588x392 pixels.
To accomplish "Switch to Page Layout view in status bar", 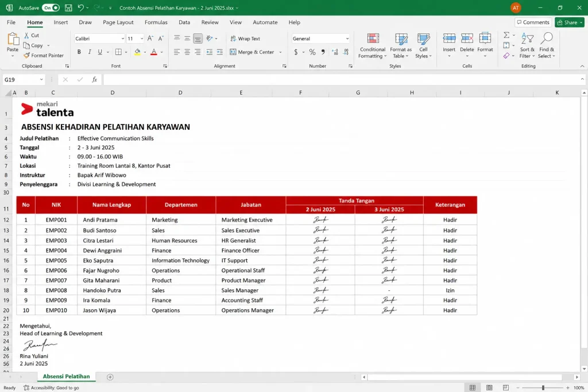I will (x=489, y=387).
